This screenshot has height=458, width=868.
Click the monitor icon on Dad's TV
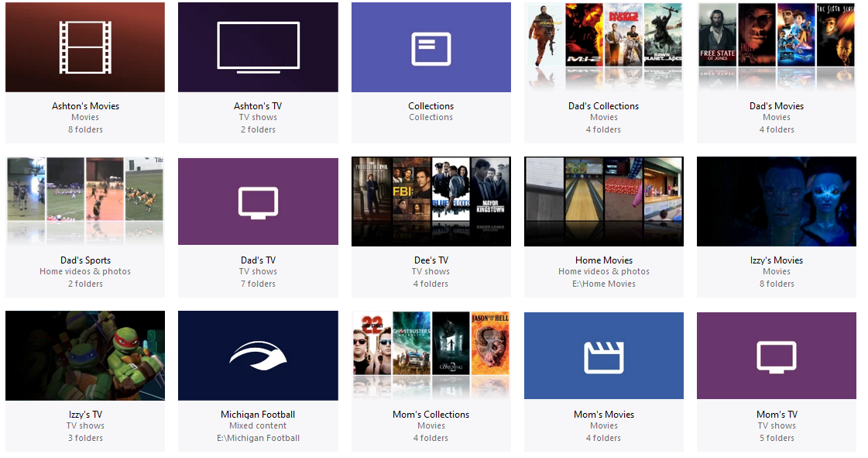click(x=258, y=203)
